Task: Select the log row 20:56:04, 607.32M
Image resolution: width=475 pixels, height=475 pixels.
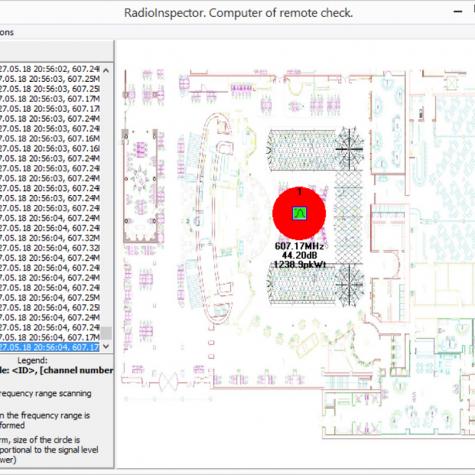Action: click(x=50, y=238)
